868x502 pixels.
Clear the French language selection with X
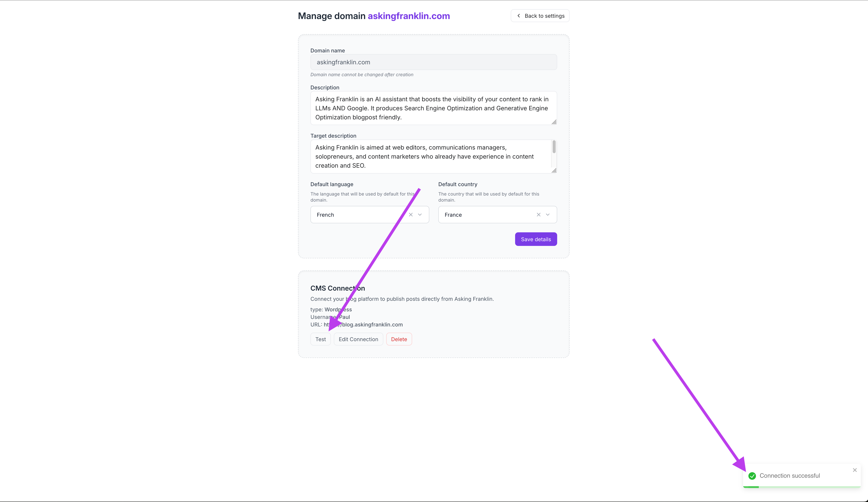point(411,214)
